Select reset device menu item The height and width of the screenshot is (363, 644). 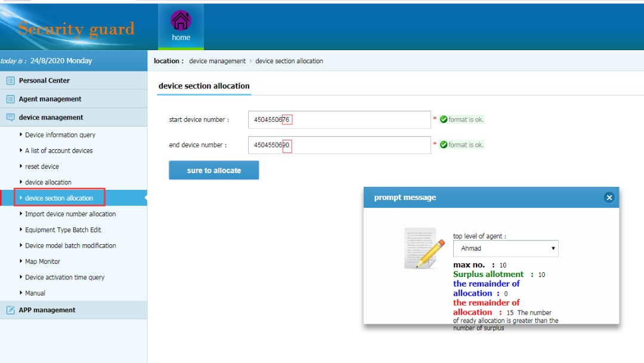(42, 167)
